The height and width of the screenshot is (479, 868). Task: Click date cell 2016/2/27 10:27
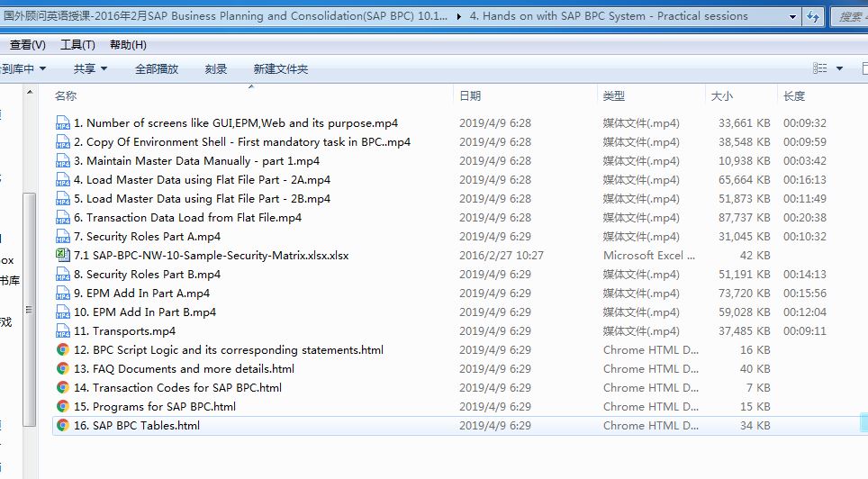click(x=502, y=256)
